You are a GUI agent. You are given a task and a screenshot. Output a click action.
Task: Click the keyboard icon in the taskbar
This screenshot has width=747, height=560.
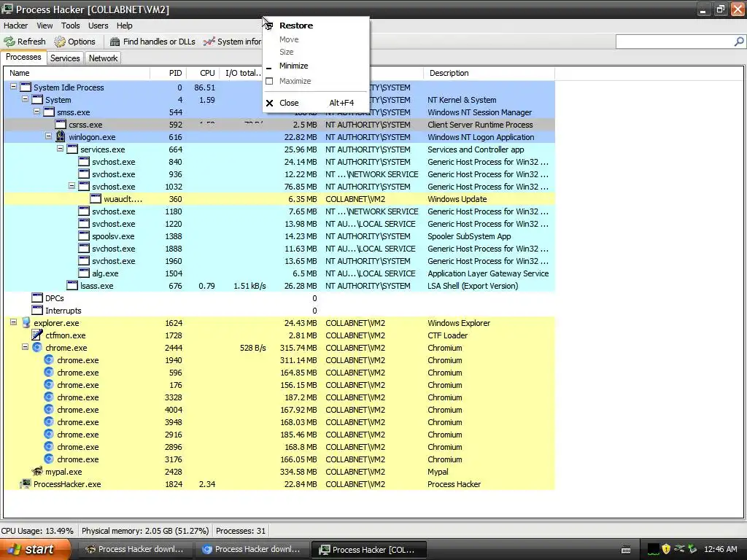click(626, 550)
